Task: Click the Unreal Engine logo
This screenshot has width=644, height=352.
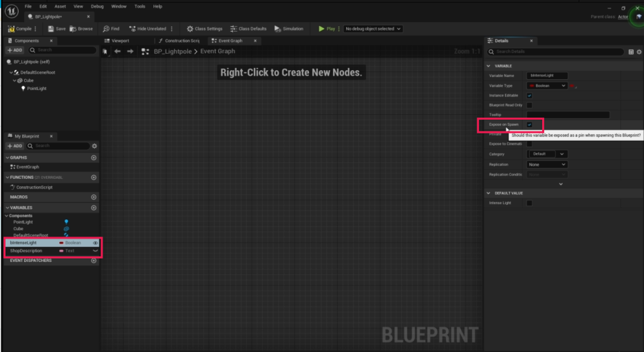Action: coord(12,11)
